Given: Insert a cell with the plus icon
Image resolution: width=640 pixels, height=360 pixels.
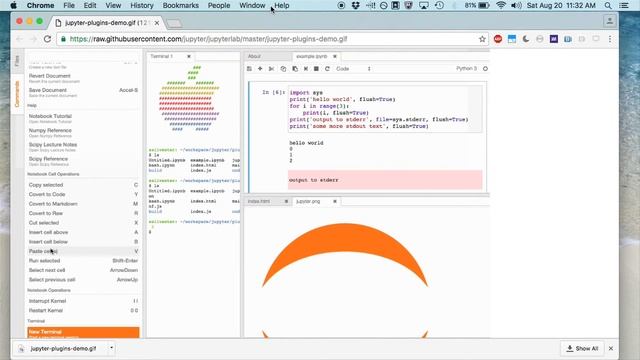Looking at the screenshot, I should 260,69.
